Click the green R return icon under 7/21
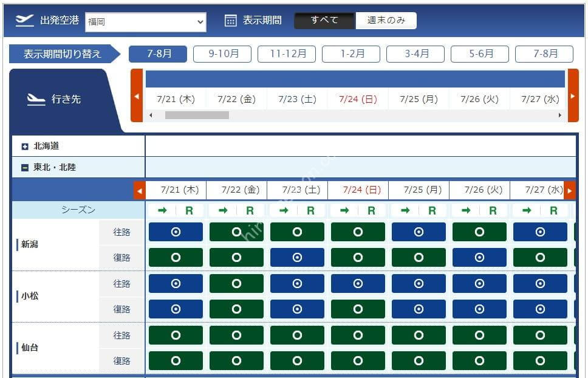This screenshot has height=378, width=588. click(x=190, y=211)
